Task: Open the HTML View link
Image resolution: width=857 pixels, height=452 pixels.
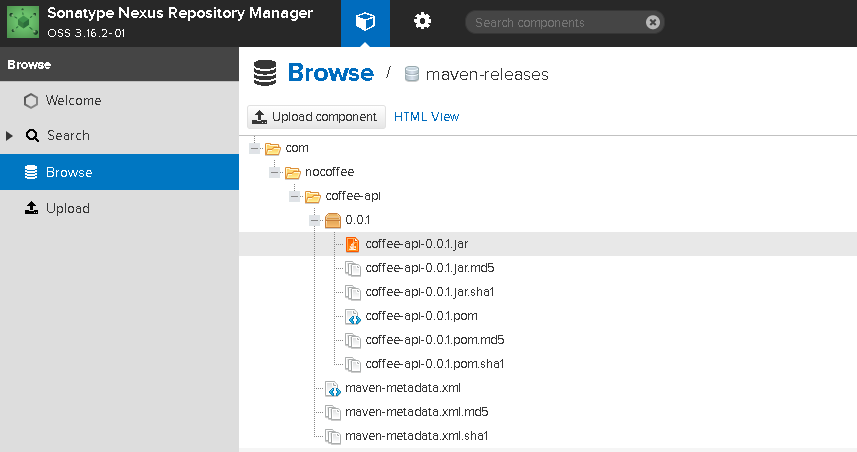Action: (x=426, y=117)
